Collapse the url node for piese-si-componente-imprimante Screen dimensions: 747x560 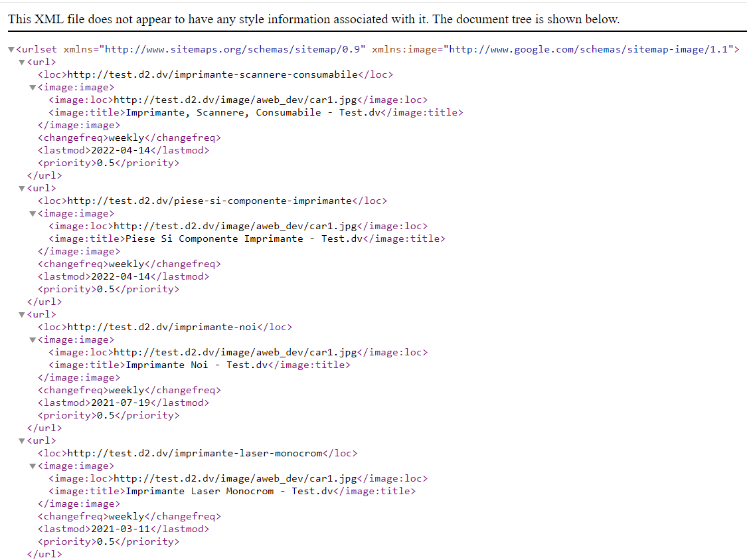(22, 189)
